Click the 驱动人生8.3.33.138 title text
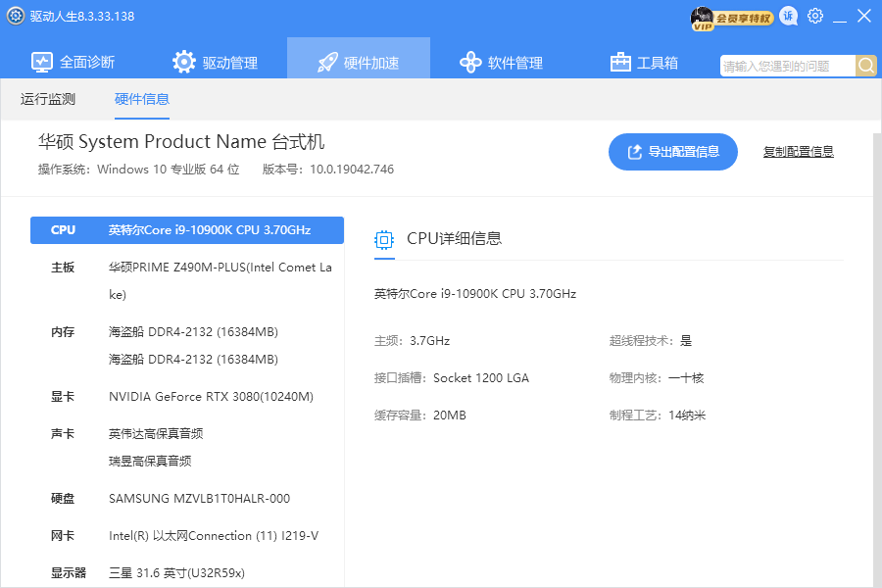 [82, 17]
